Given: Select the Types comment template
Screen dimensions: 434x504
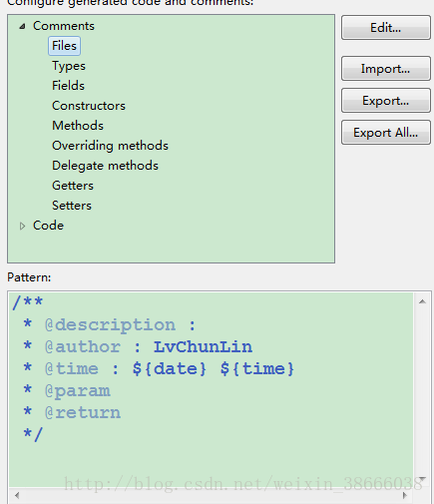Looking at the screenshot, I should (69, 66).
